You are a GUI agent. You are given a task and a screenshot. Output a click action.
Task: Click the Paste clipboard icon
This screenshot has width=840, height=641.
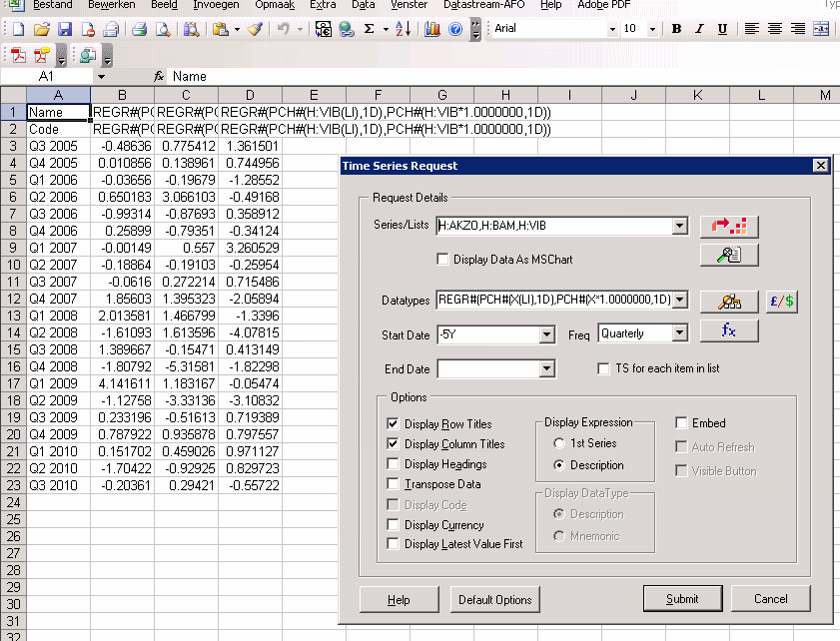tap(220, 29)
